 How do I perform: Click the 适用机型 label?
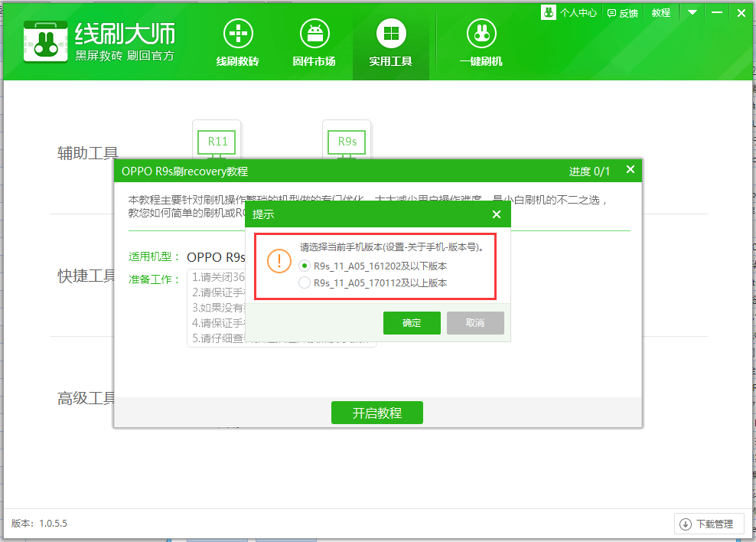pos(155,256)
